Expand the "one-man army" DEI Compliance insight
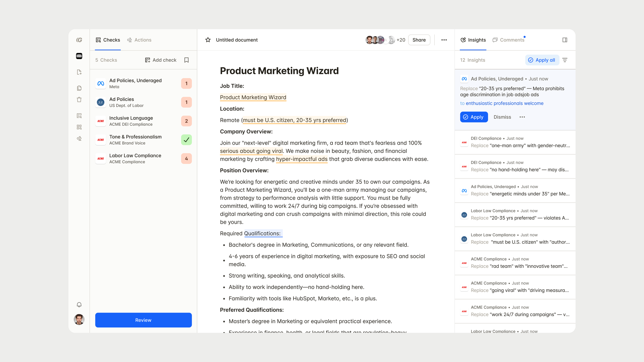The height and width of the screenshot is (362, 644). click(x=515, y=142)
